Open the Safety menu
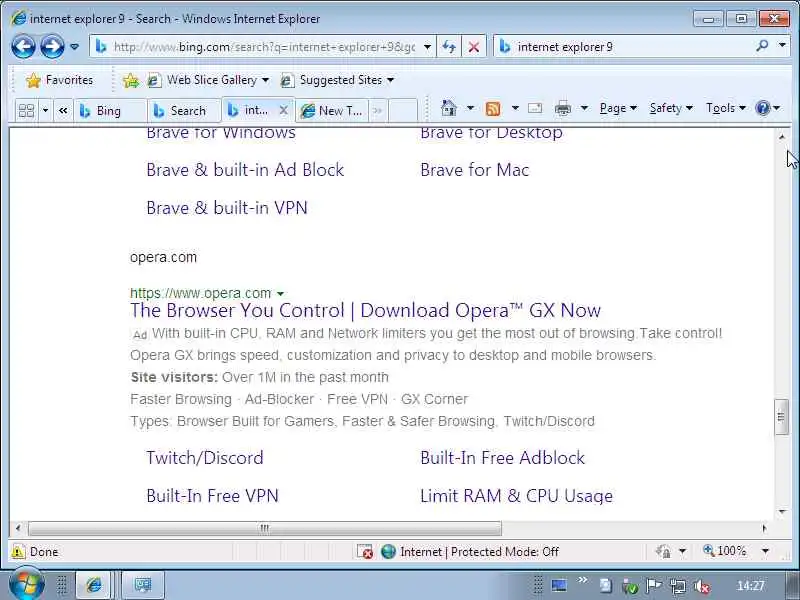The width and height of the screenshot is (800, 600). click(x=670, y=108)
